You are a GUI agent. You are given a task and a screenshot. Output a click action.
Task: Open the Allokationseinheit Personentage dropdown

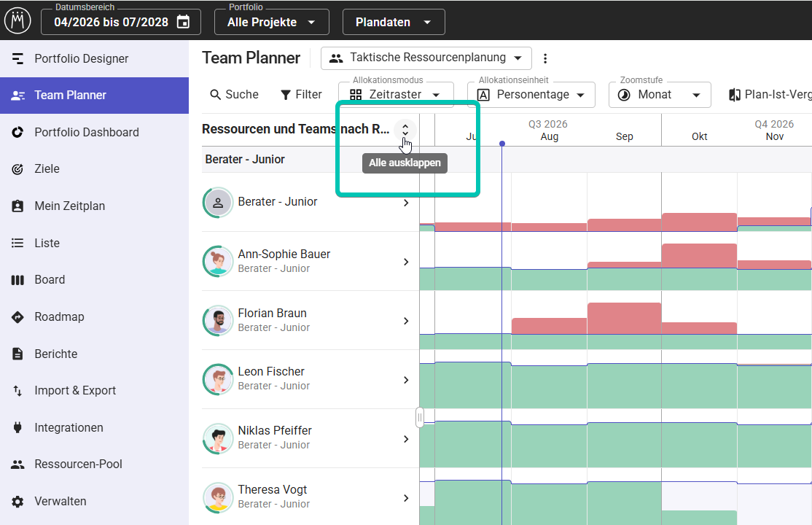[x=531, y=94]
